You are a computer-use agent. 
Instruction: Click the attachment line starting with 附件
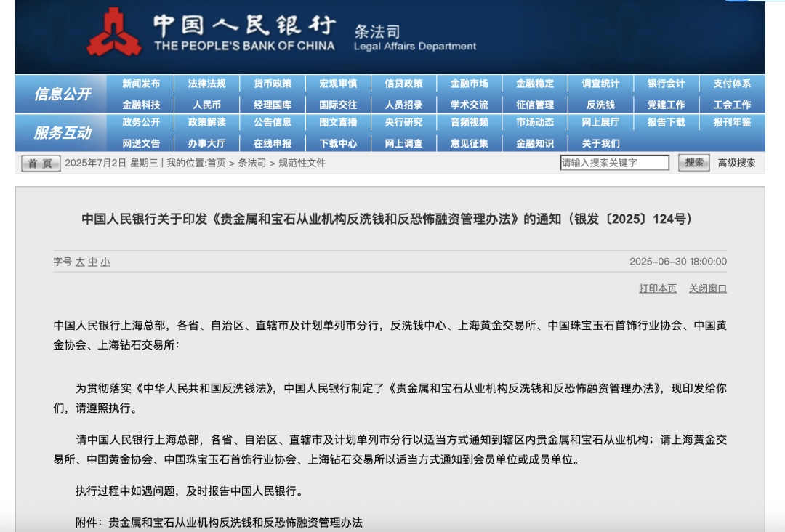click(x=219, y=523)
